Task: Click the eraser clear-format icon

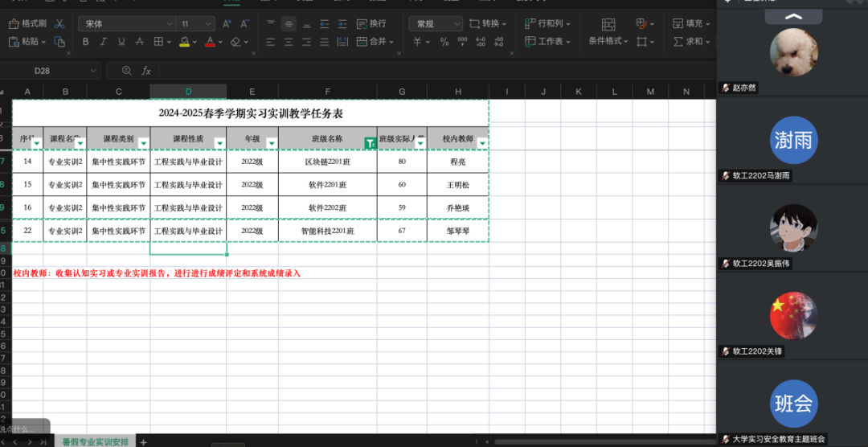Action: pos(235,42)
